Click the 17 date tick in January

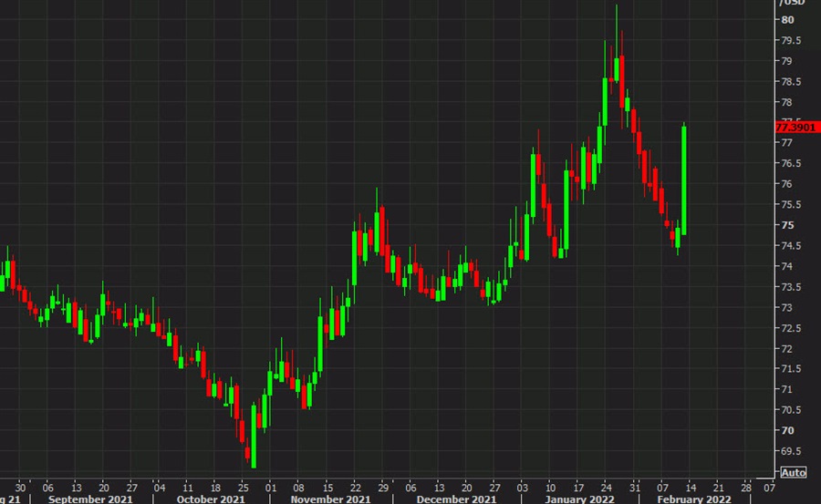(578, 488)
